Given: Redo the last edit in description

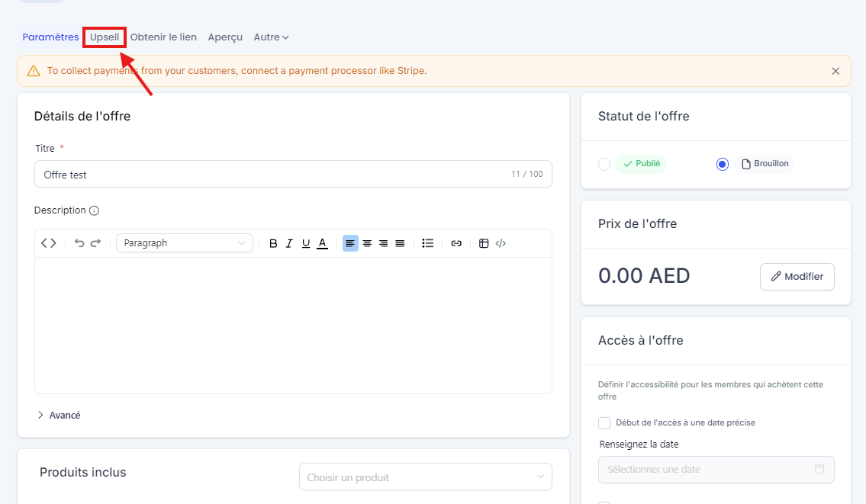Looking at the screenshot, I should [96, 243].
